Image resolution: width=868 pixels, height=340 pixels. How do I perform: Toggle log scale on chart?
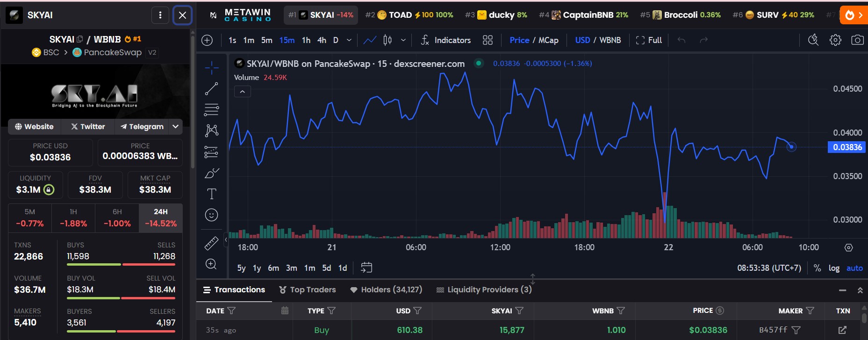[834, 268]
